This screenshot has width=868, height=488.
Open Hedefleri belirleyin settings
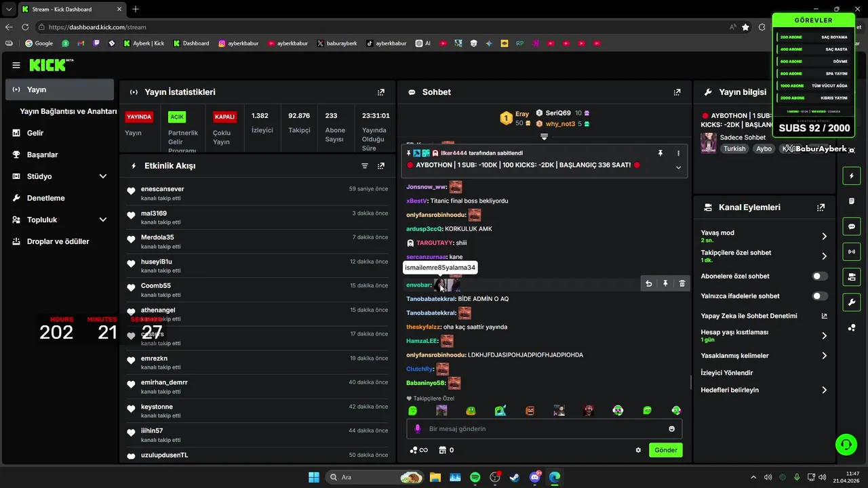[x=764, y=390]
